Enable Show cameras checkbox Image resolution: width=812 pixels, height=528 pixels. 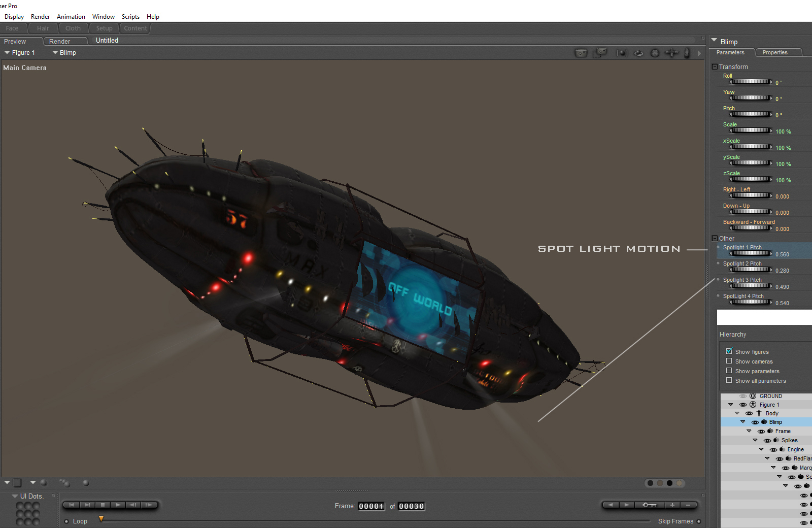729,361
